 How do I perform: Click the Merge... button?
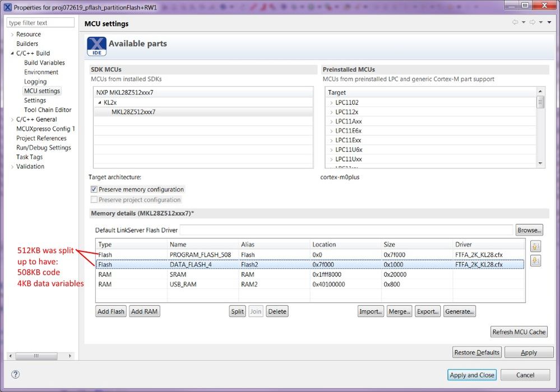pyautogui.click(x=400, y=311)
